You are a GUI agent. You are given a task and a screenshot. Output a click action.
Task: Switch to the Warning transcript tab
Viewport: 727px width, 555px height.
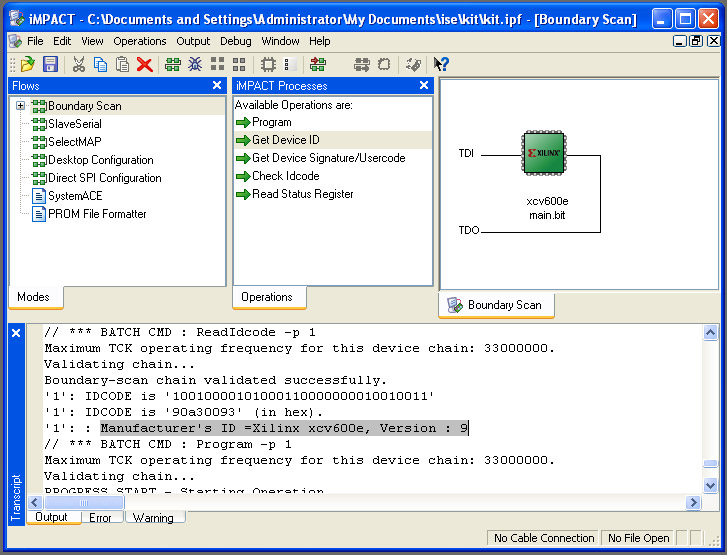tap(155, 517)
